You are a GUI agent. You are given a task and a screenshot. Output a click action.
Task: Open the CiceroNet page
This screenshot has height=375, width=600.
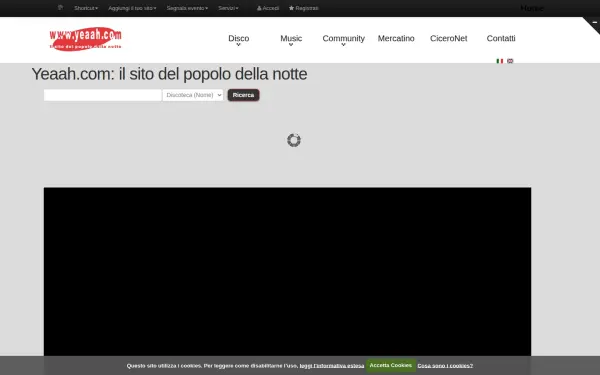tap(448, 38)
